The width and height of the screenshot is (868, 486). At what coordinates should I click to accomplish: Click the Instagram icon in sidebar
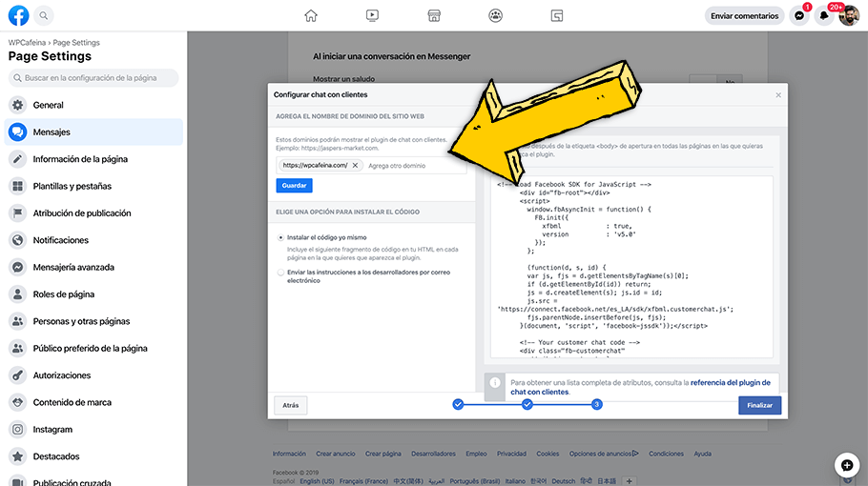[x=18, y=430]
